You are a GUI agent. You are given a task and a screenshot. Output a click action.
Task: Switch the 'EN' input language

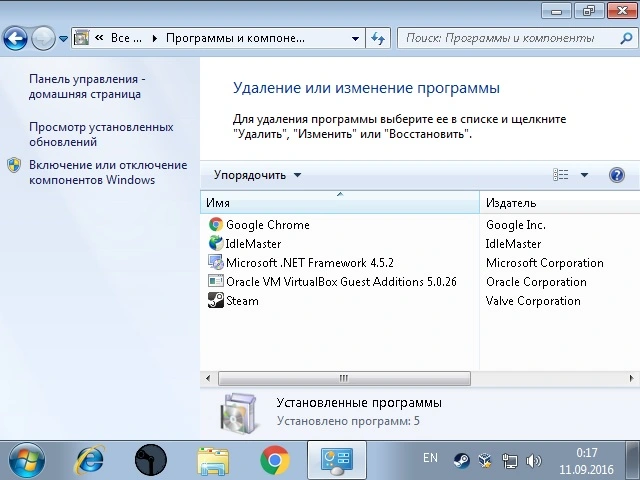[430, 458]
